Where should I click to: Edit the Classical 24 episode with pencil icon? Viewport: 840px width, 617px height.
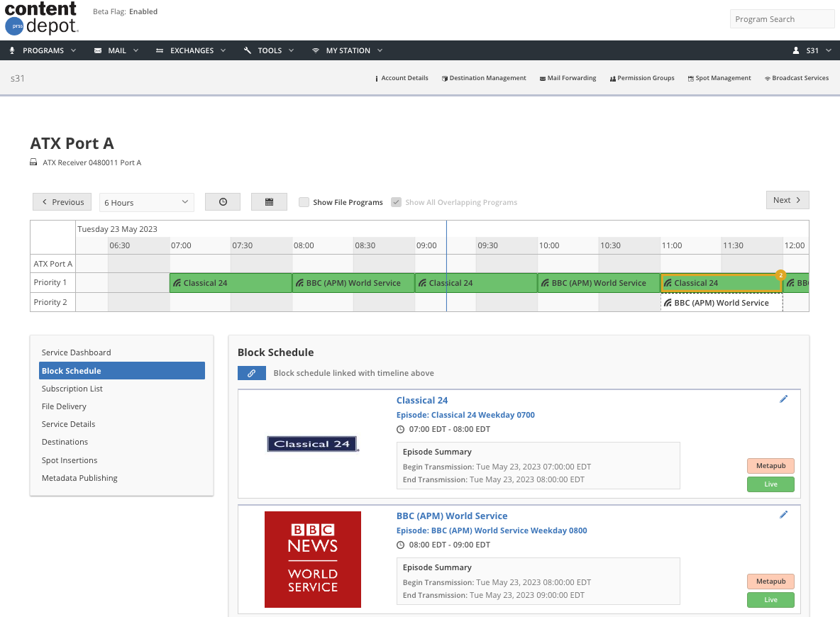783,399
